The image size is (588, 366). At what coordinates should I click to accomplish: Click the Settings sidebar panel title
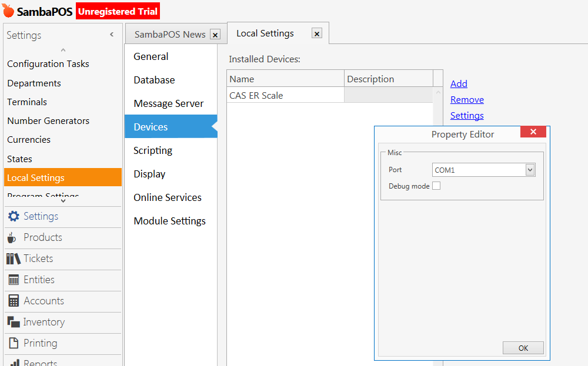click(24, 35)
